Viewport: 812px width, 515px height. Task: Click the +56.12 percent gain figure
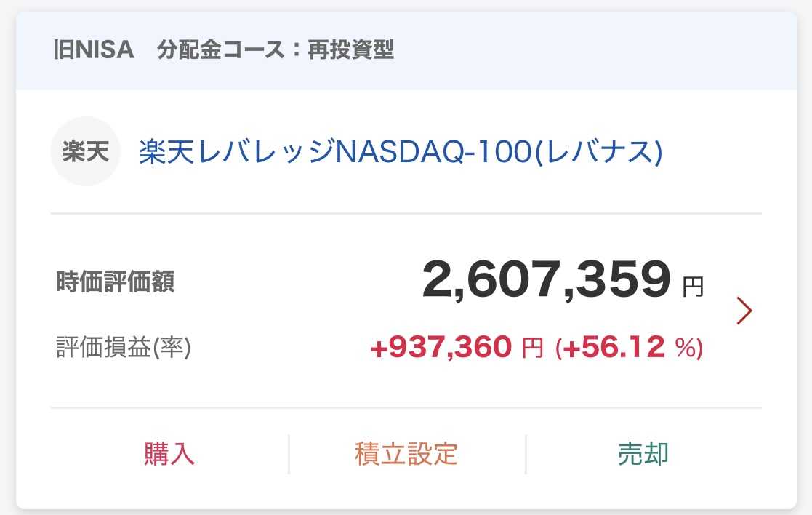click(613, 348)
